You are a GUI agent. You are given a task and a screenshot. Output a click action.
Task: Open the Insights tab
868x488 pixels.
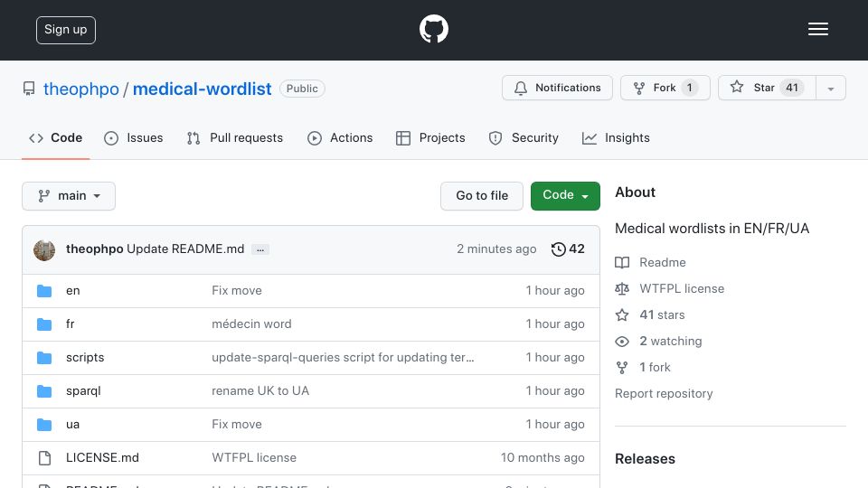pos(616,137)
